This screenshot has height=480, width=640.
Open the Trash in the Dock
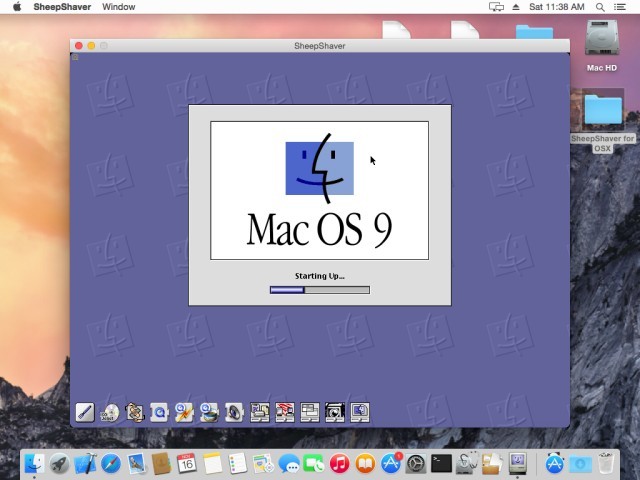[x=605, y=463]
